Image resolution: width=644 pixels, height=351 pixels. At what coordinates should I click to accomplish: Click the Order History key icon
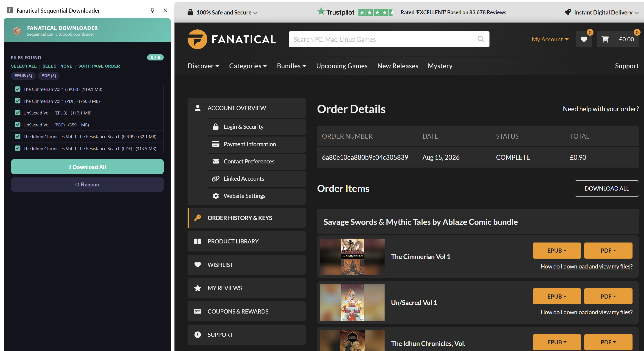(197, 218)
